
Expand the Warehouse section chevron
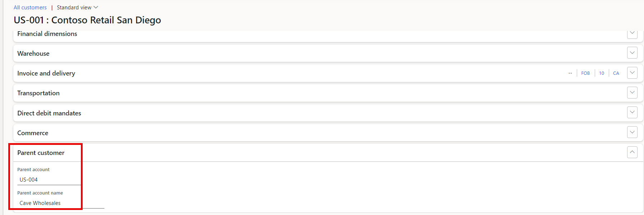click(x=632, y=53)
